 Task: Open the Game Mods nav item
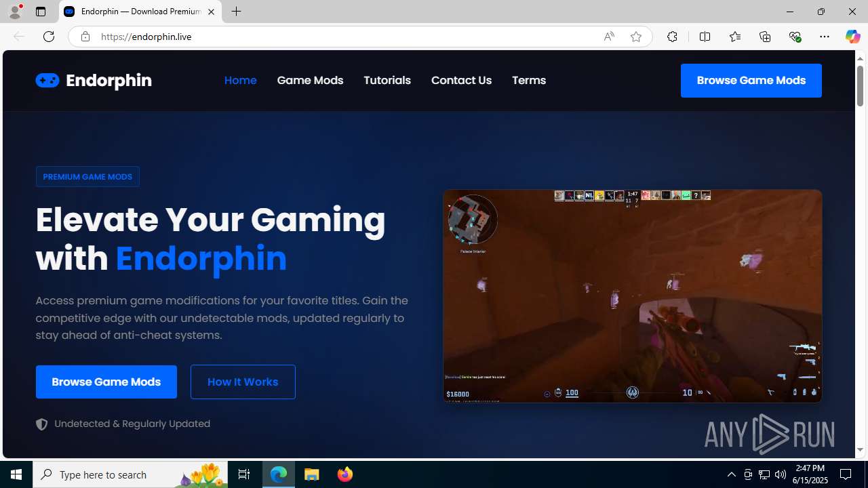(x=310, y=80)
